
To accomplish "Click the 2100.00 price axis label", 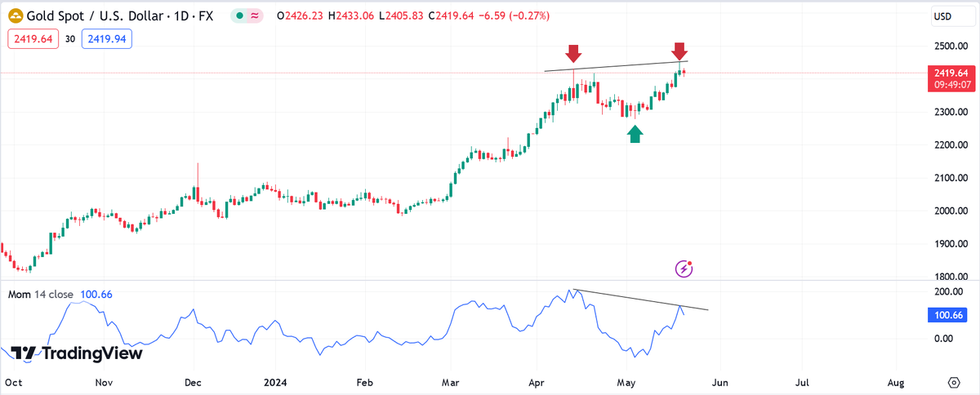I will click(x=951, y=177).
